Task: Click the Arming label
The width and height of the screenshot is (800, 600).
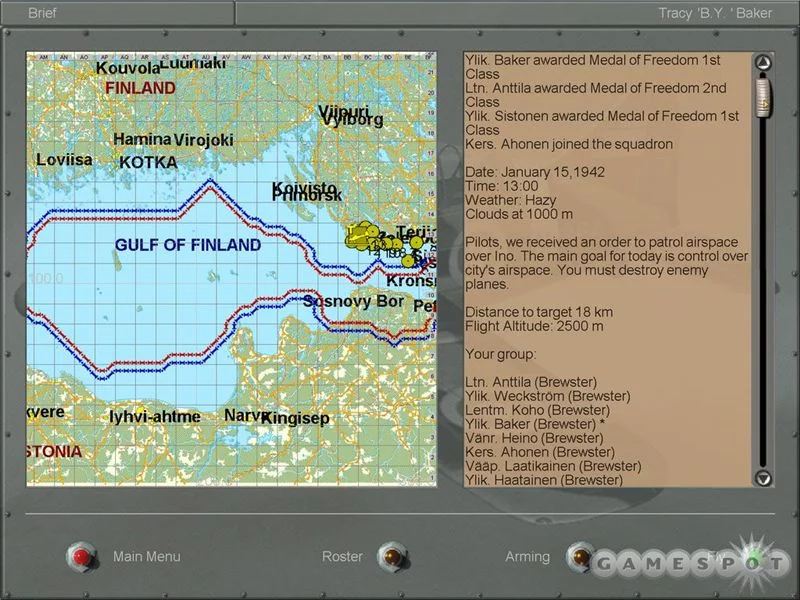Action: [528, 557]
